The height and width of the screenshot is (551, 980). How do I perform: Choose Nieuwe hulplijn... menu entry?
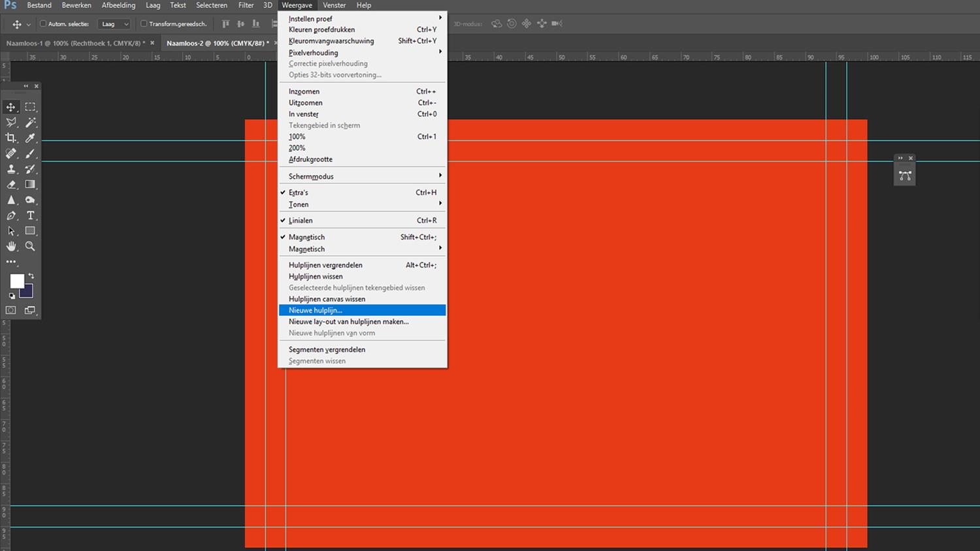click(363, 310)
